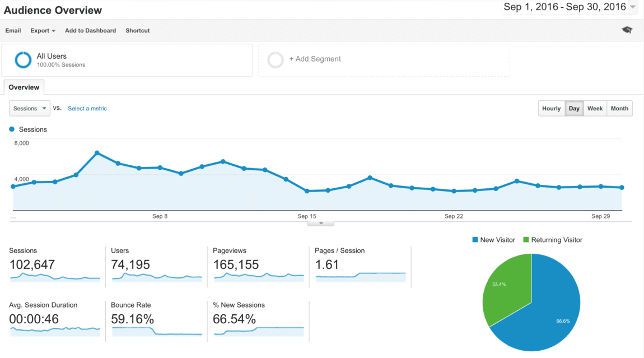Click the empty Add Segment circle icon
This screenshot has height=358, width=644.
point(276,60)
